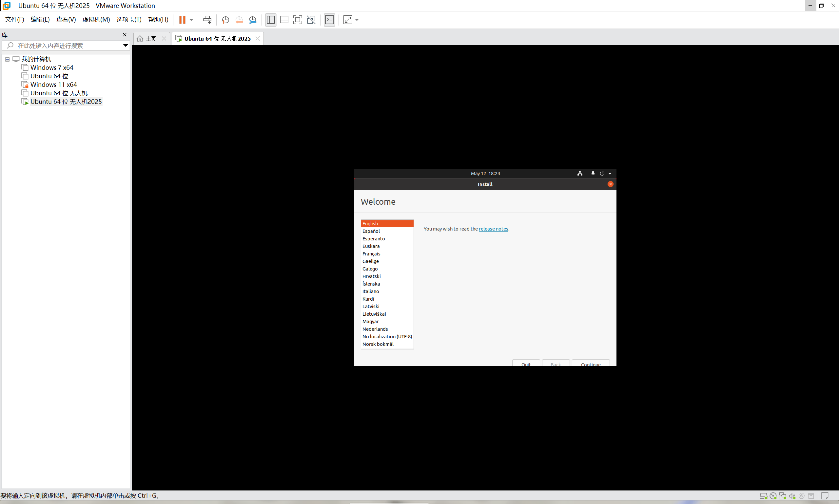Open the 查看(V) menu
Viewport: 839px width, 504px height.
point(66,19)
